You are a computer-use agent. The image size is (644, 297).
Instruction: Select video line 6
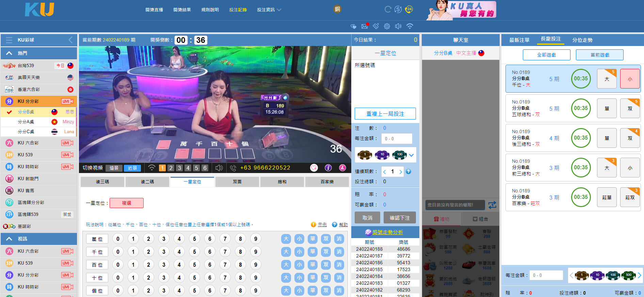coord(205,168)
